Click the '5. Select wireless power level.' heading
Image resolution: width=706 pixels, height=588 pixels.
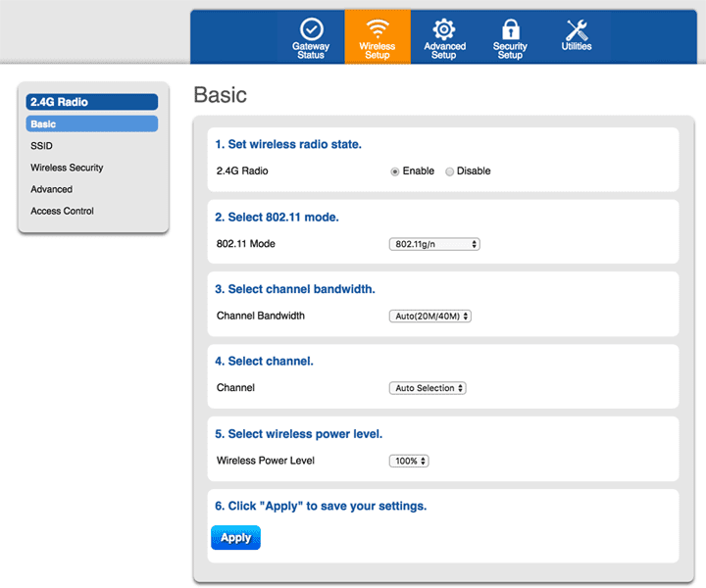pyautogui.click(x=298, y=434)
